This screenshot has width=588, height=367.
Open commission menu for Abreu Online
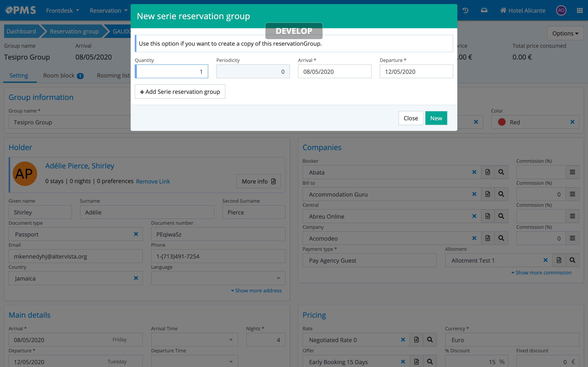572,216
